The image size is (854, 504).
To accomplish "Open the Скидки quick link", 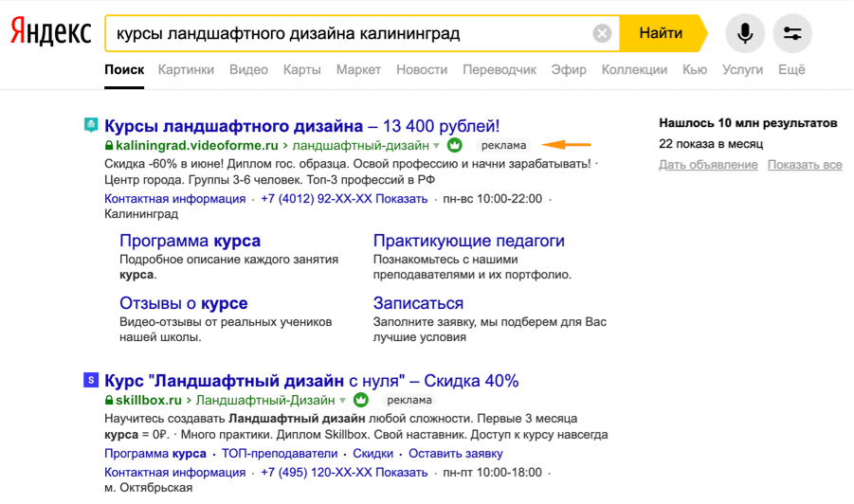I will tap(372, 454).
